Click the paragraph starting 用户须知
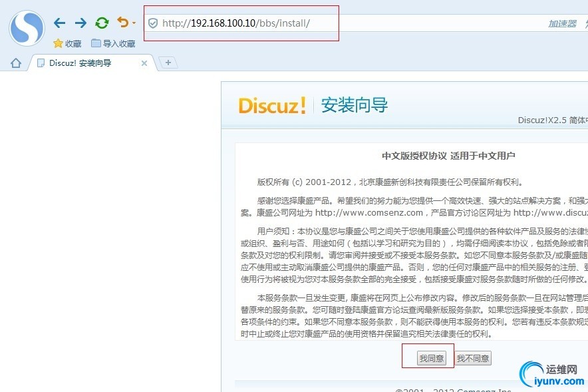The image size is (588, 392). (x=414, y=256)
